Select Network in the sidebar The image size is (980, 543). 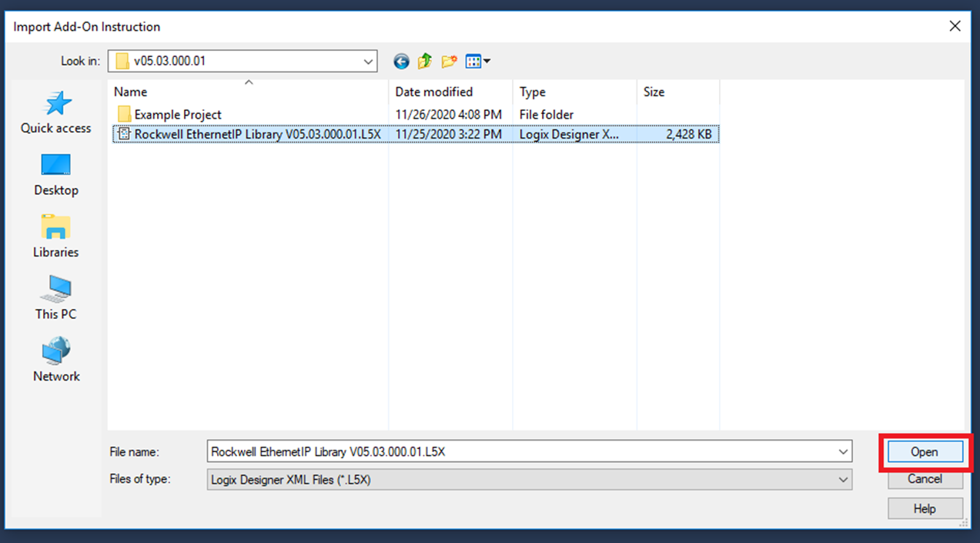pyautogui.click(x=55, y=360)
